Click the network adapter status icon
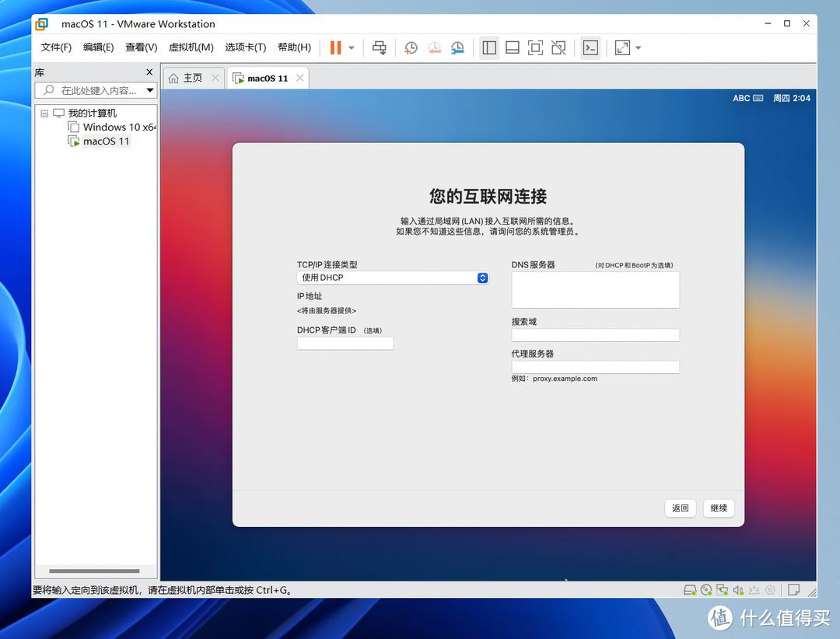This screenshot has height=639, width=840. tap(722, 590)
